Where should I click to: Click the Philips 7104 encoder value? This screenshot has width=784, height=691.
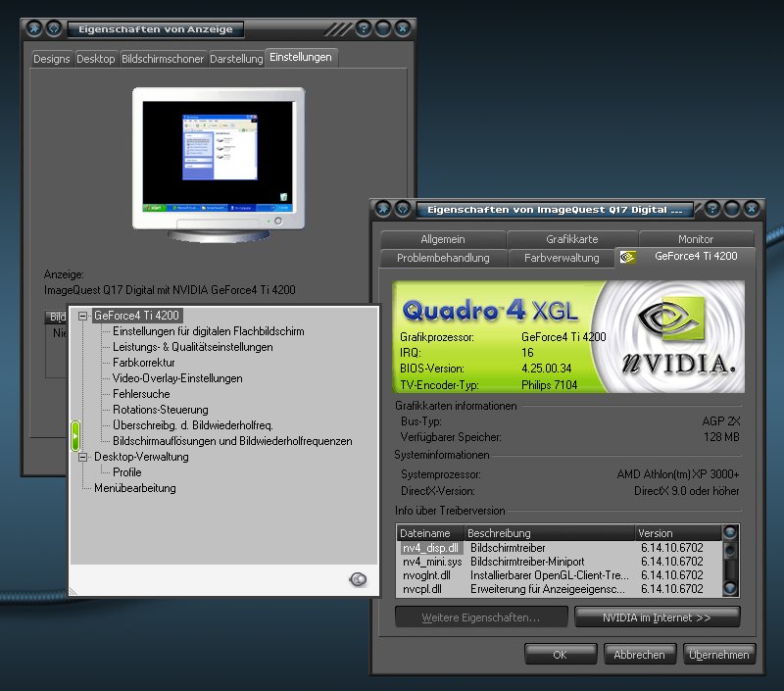[549, 385]
